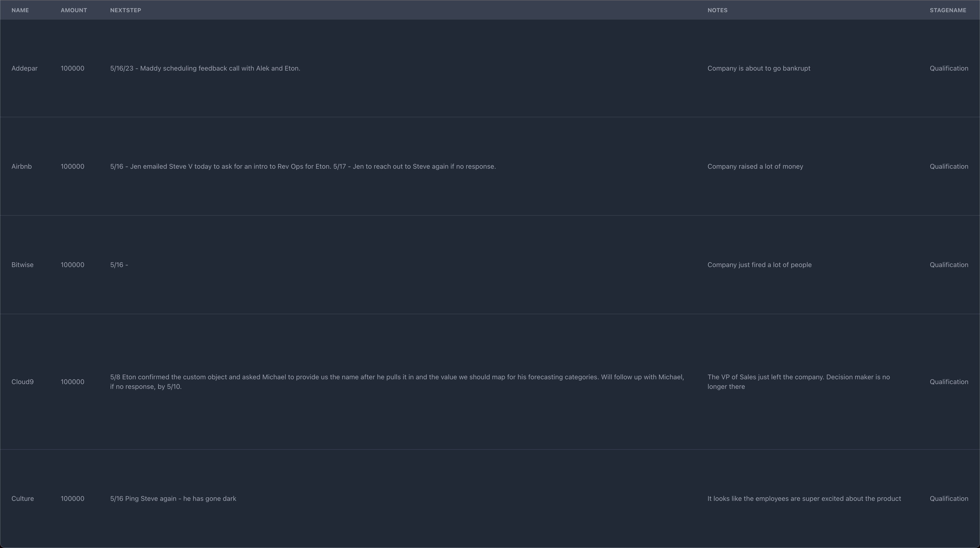Click the Qualification stage in Culture row
Screen dimensions: 980x548
[x=949, y=498]
